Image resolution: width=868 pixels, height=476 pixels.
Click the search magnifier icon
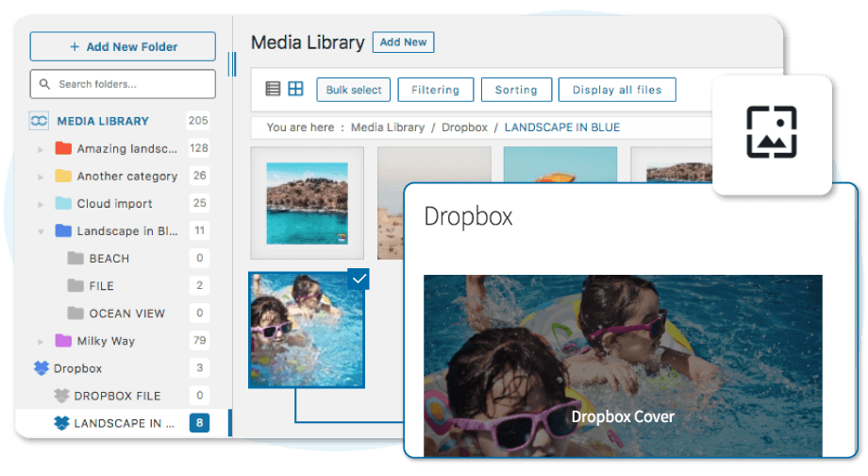click(x=45, y=84)
